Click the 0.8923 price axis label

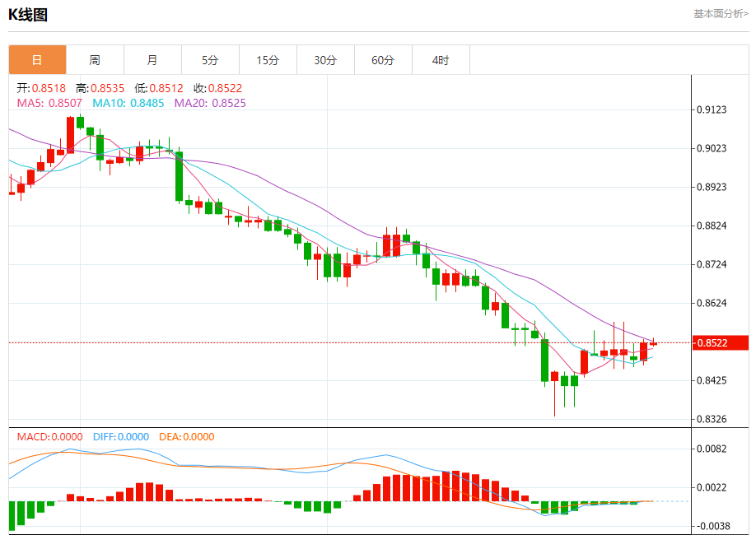(x=712, y=187)
